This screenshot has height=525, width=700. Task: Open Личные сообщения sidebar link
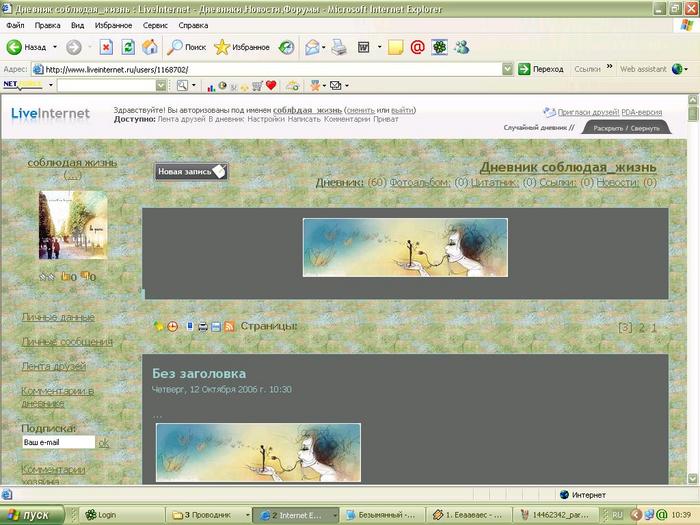(67, 342)
